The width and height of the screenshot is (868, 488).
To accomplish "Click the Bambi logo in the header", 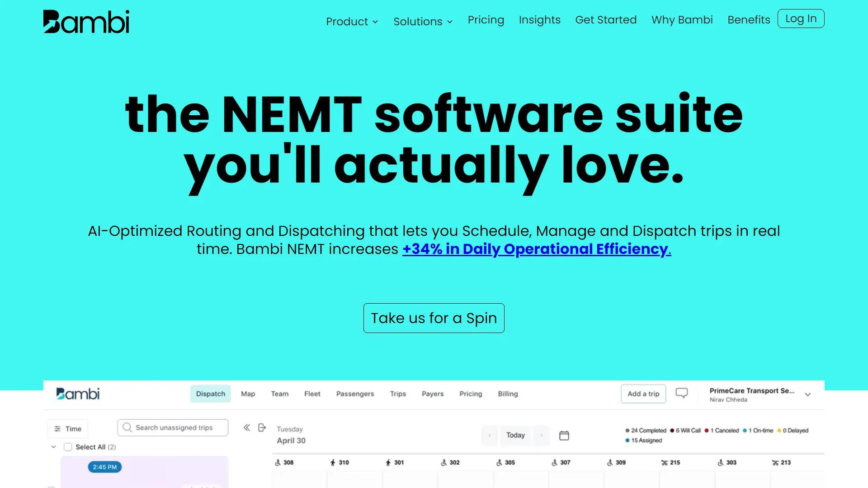I will [x=86, y=22].
